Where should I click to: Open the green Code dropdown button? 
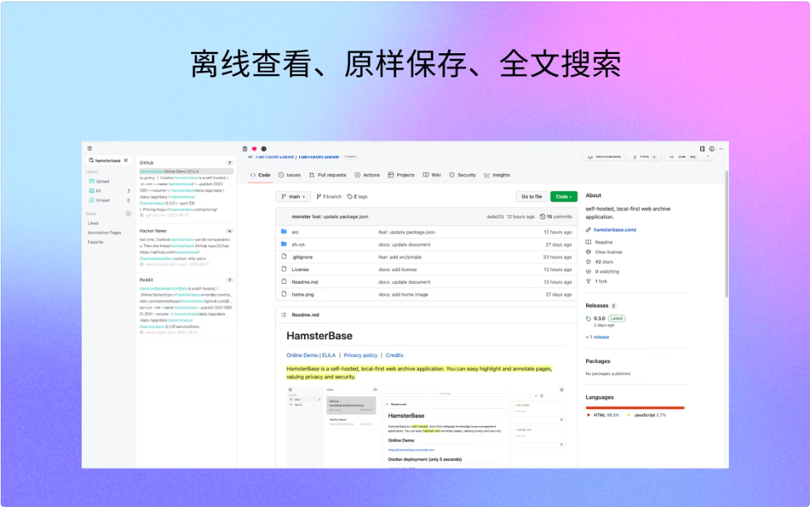click(563, 197)
